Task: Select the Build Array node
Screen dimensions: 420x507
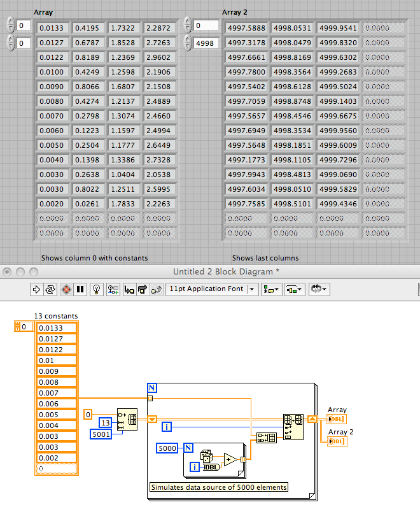Action: point(267,438)
